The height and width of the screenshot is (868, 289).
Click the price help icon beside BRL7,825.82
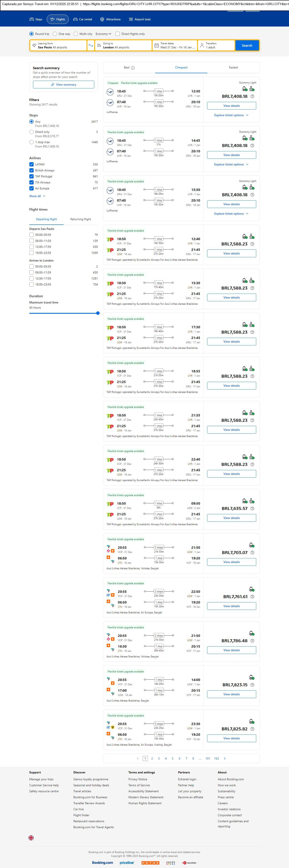[252, 729]
